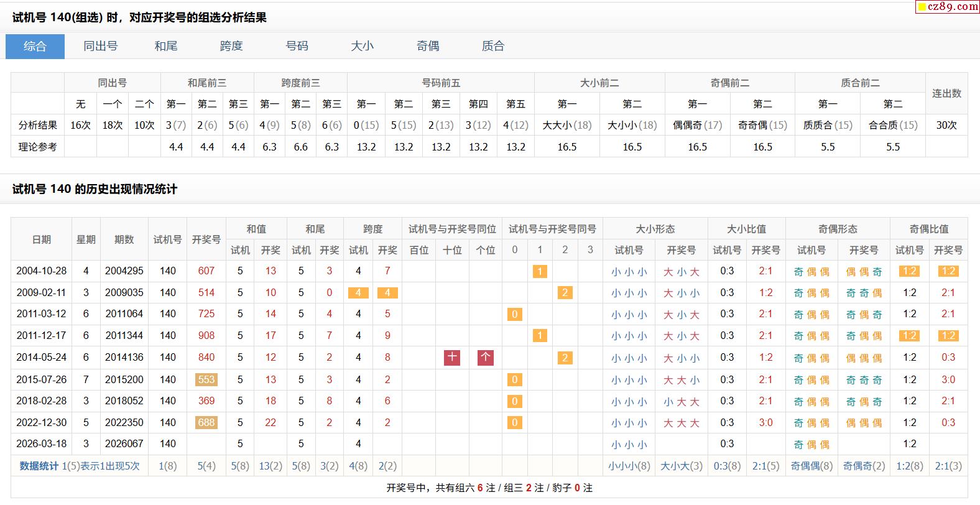Click highlighted draw number 688
Viewport: 980px width, 505px height.
pos(206,423)
